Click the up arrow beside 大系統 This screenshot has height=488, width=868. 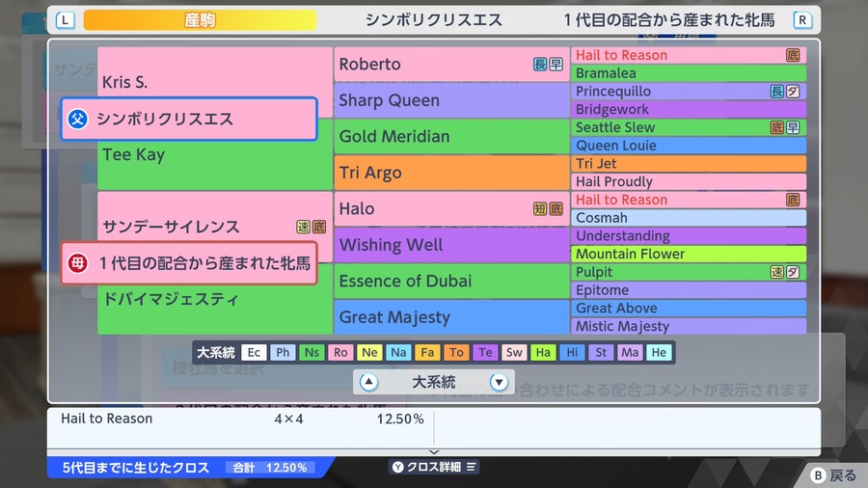pos(368,382)
